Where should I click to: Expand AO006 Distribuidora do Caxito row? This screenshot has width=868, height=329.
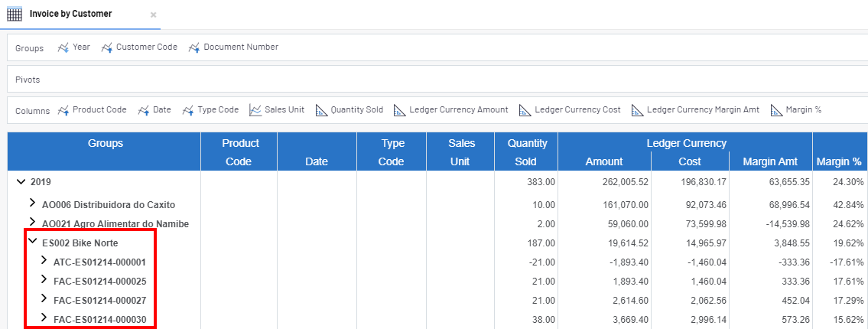(x=32, y=204)
